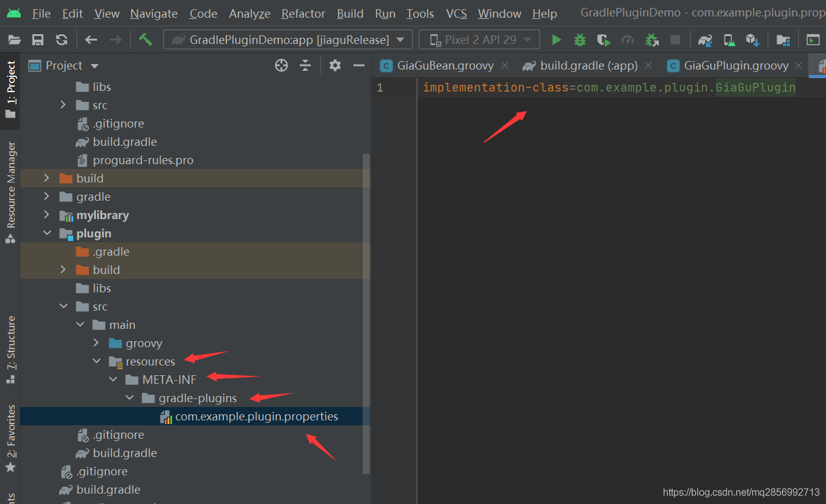
Task: Expand the groovy folder
Action: point(96,343)
